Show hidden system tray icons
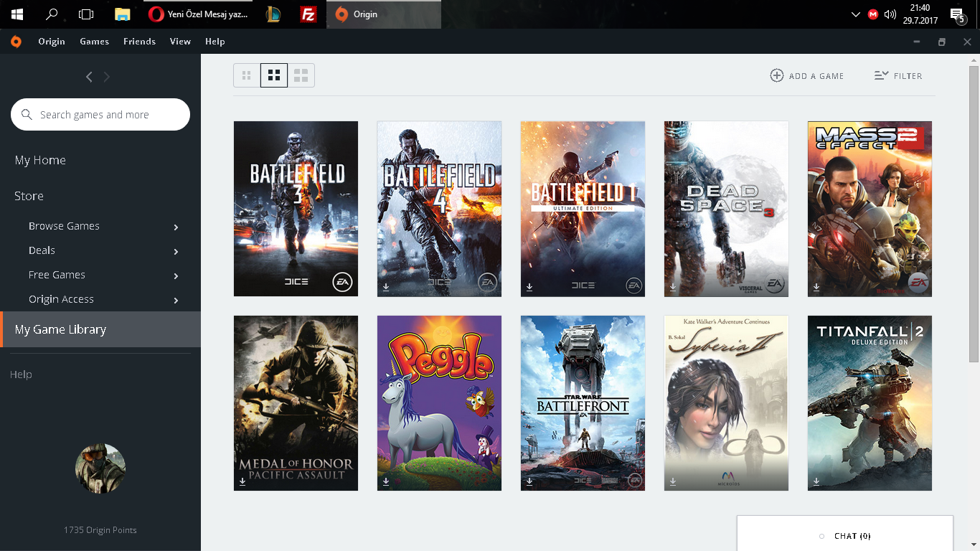Screen dimensions: 980x551 point(855,14)
